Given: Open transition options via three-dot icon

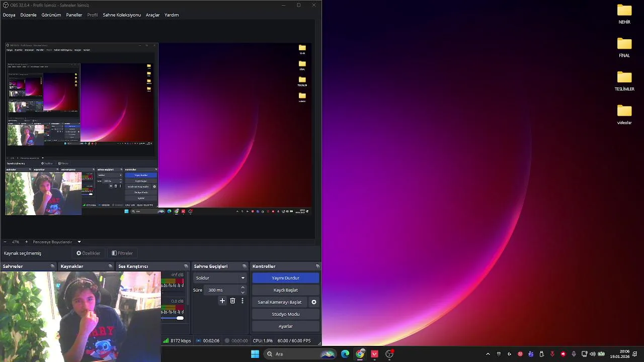Looking at the screenshot, I should (x=242, y=301).
